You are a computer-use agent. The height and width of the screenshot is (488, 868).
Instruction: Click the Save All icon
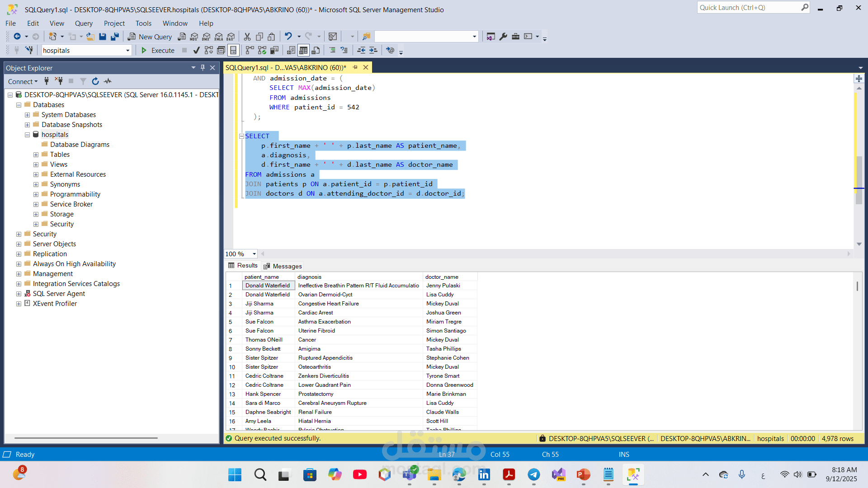tap(115, 37)
